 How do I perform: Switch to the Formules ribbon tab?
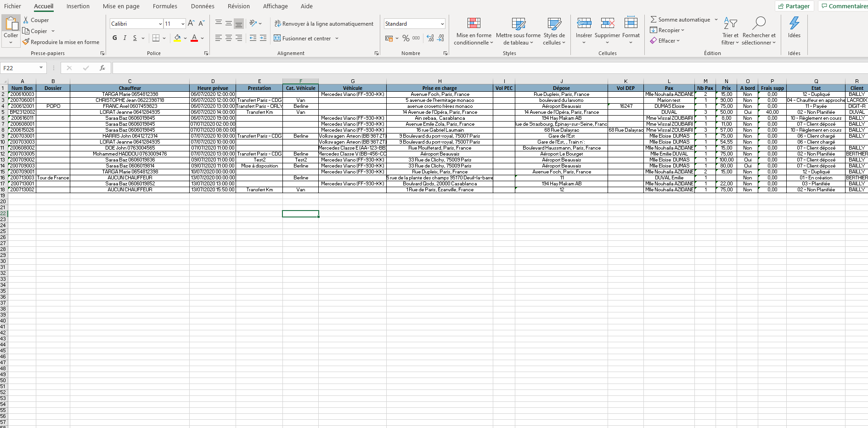click(x=164, y=6)
